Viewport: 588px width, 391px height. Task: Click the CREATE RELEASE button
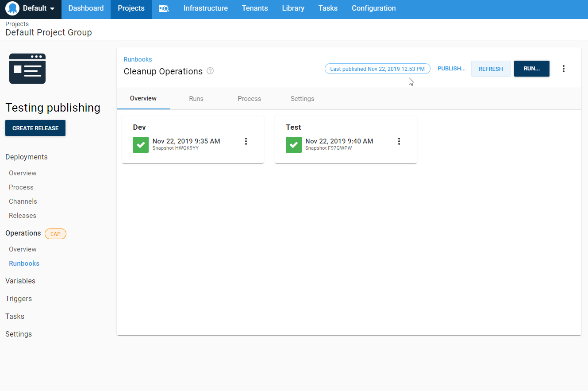(35, 128)
